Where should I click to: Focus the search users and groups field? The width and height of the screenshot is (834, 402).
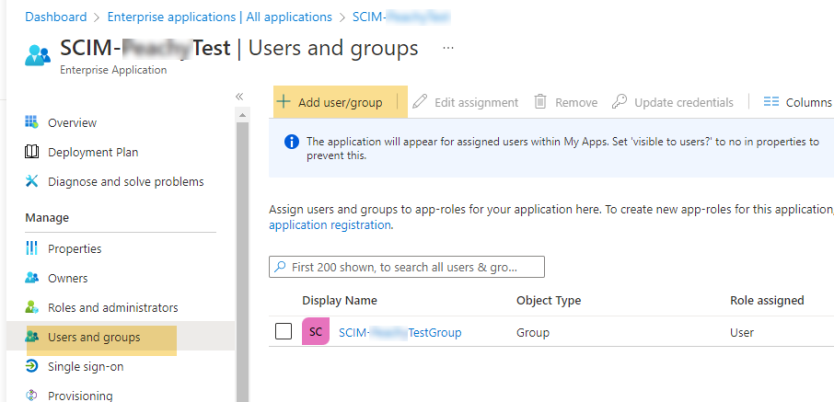(408, 267)
